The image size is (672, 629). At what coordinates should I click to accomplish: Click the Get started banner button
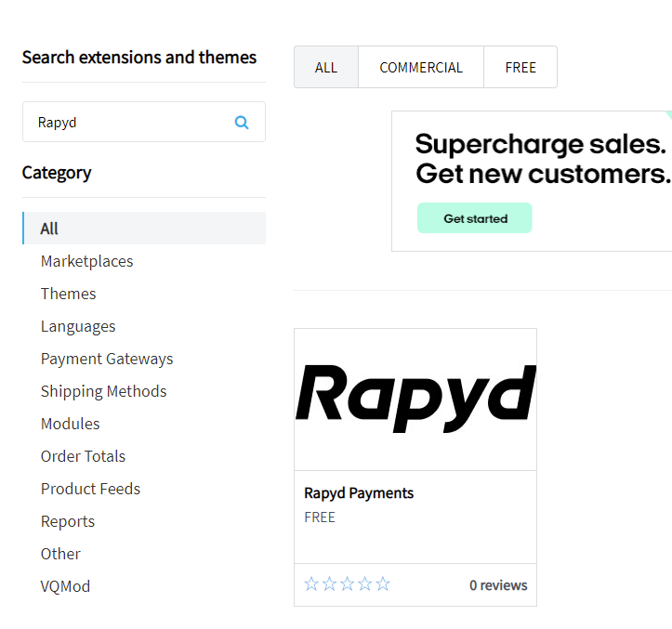pos(475,218)
